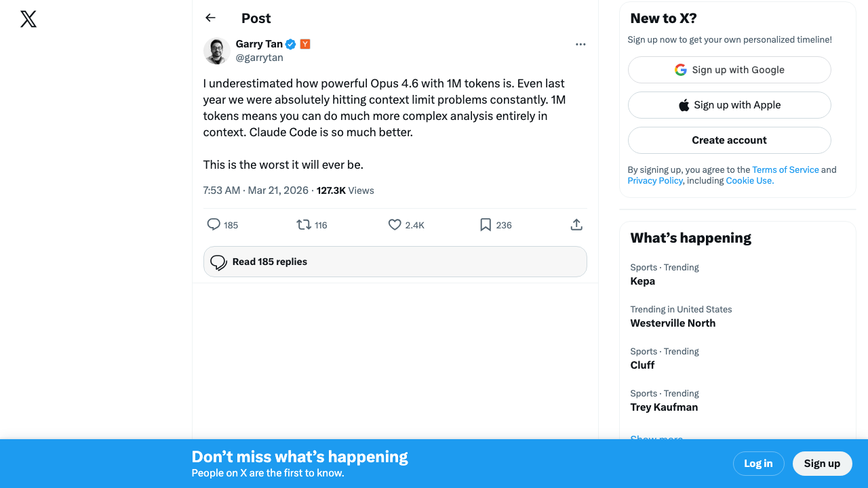Viewport: 868px width, 488px height.
Task: Repost using the retweet icon
Action: tap(304, 224)
